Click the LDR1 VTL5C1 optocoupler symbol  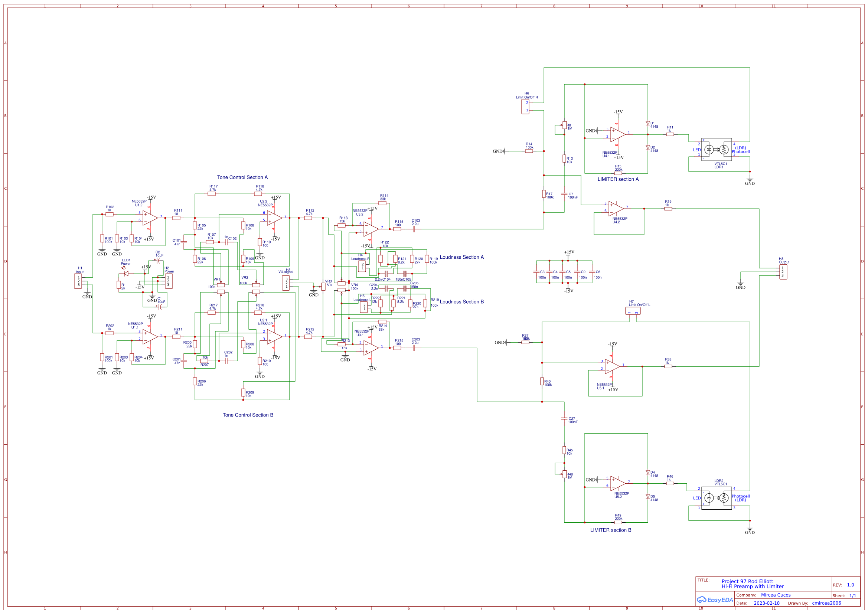pos(717,149)
